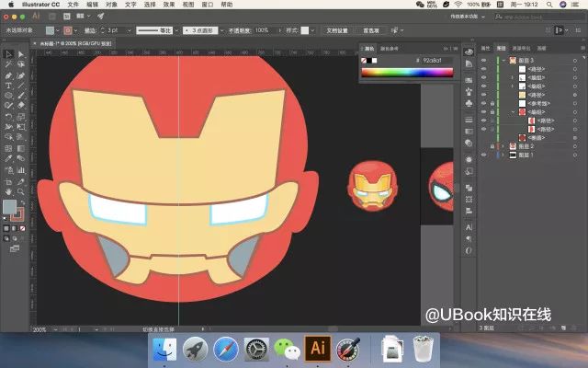
Task: Collapse the 图层 3 layer tree
Action: [x=503, y=61]
